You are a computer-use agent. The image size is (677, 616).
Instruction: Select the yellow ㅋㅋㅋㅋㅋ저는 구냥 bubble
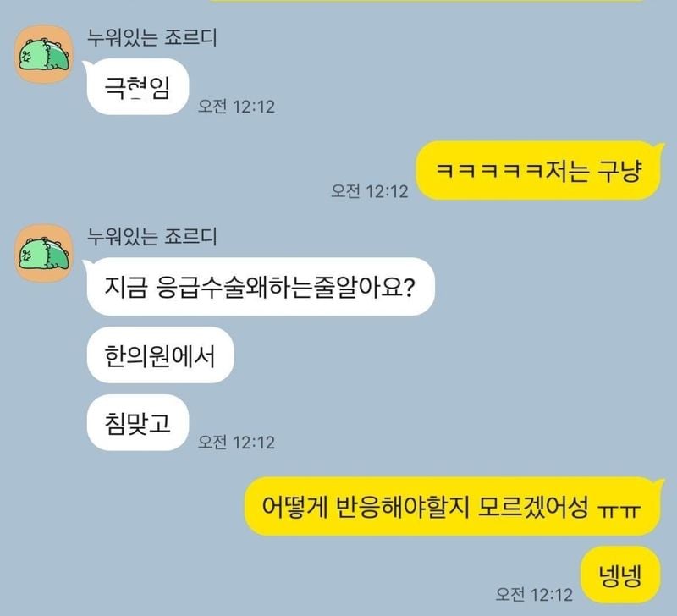point(538,171)
